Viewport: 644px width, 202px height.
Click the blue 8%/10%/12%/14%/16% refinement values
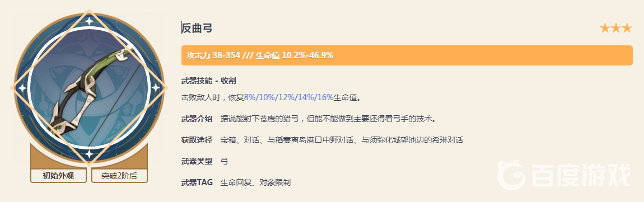tap(288, 98)
